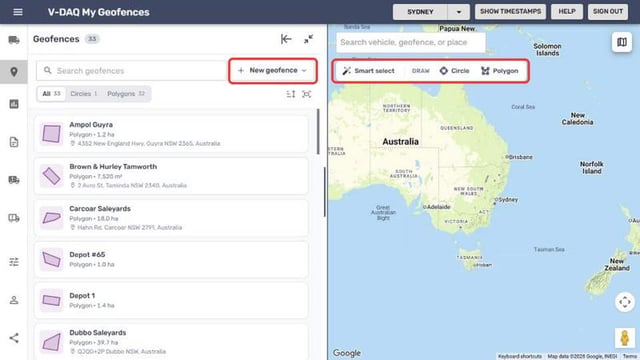Screen dimensions: 640x360
Task: Toggle SHOW TIMESTAMPS
Action: [x=510, y=11]
